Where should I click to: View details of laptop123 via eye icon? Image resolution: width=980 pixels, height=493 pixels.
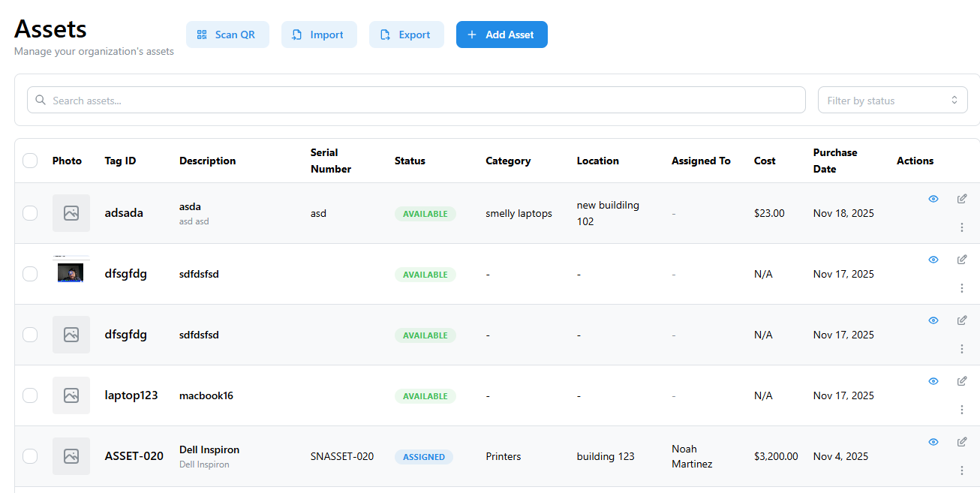click(933, 381)
